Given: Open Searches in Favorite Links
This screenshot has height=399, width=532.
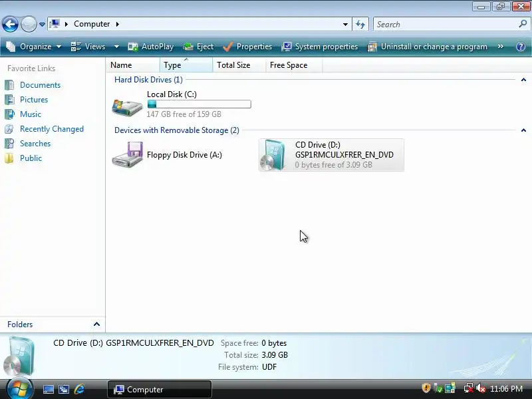Looking at the screenshot, I should coord(35,144).
